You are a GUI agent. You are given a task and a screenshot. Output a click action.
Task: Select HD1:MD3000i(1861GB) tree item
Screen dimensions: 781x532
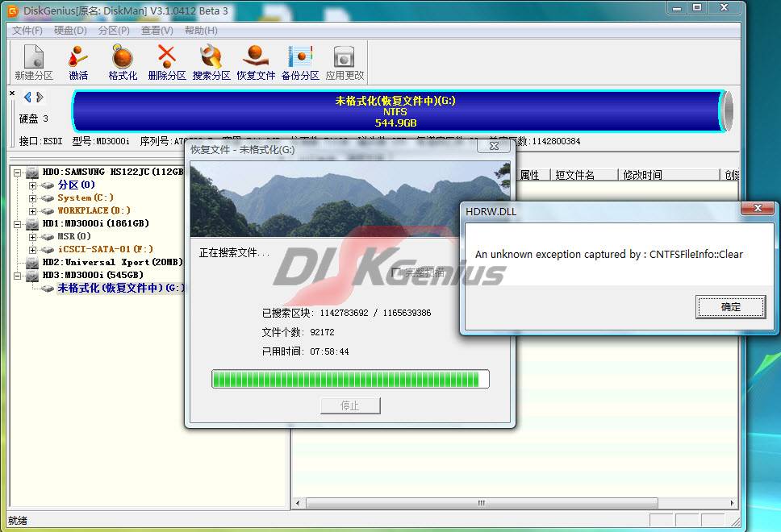coord(96,224)
